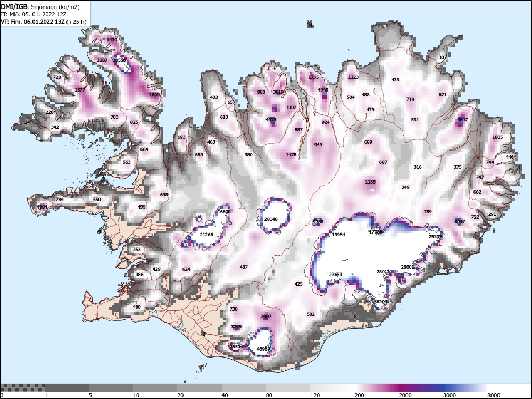Click the value '1478'
This screenshot has height=399, width=532.
[x=291, y=155]
